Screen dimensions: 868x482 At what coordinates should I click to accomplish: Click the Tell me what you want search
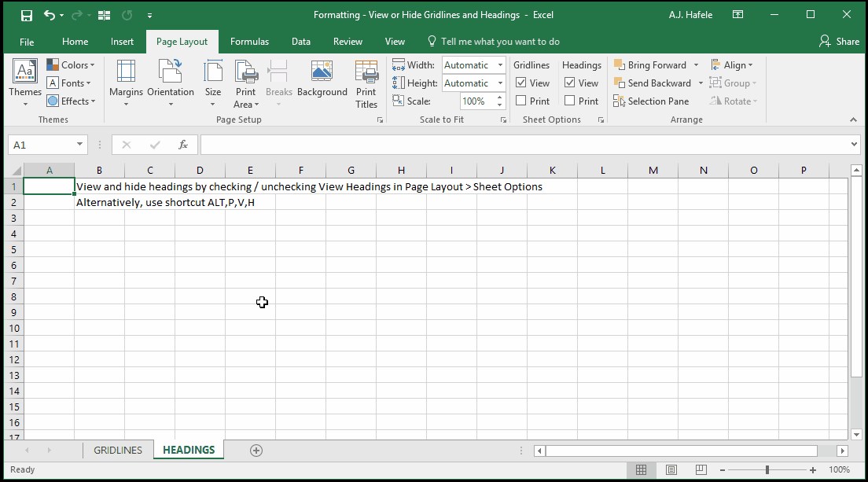494,42
